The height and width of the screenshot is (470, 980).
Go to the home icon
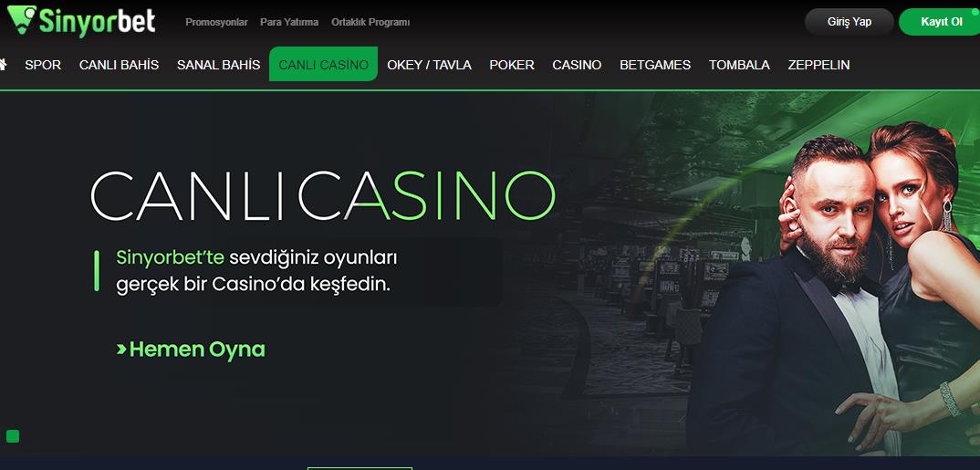3,65
